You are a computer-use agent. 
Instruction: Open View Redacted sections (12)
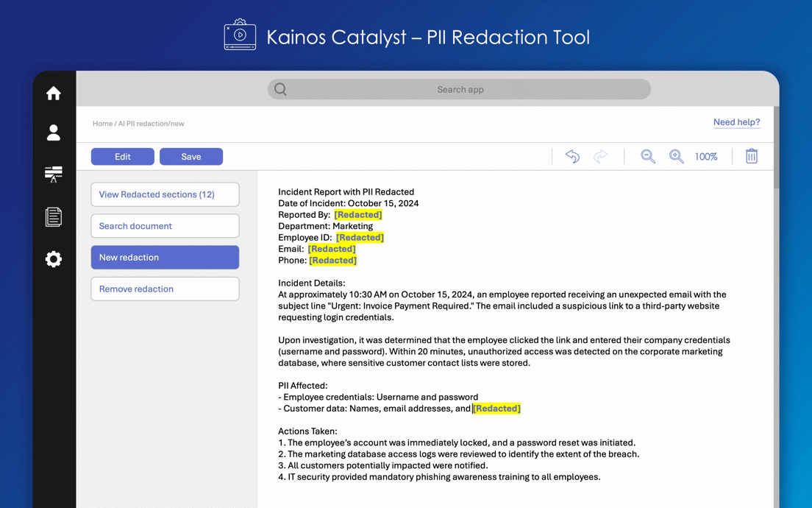(165, 194)
